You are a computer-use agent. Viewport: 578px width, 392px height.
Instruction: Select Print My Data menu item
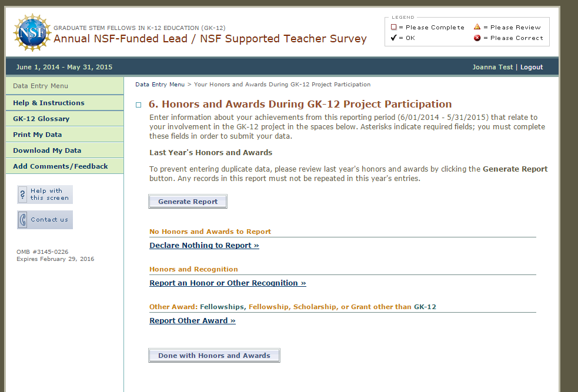pyautogui.click(x=38, y=135)
